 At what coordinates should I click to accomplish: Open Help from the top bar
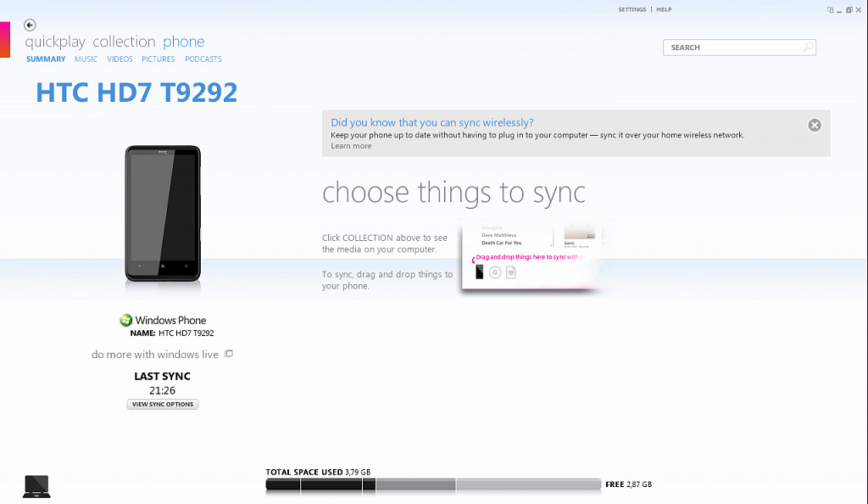click(664, 9)
